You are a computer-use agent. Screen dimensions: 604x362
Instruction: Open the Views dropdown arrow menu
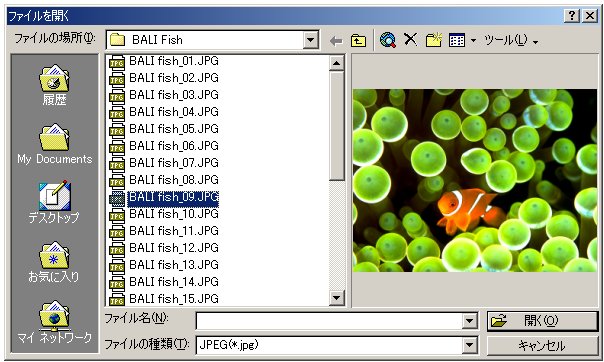473,40
